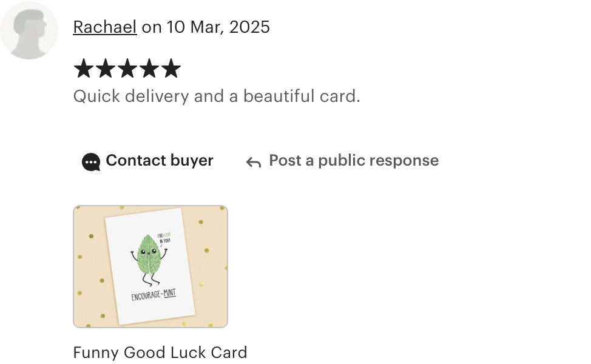
Task: Open reviewer Rachael's profile link
Action: coord(105,27)
